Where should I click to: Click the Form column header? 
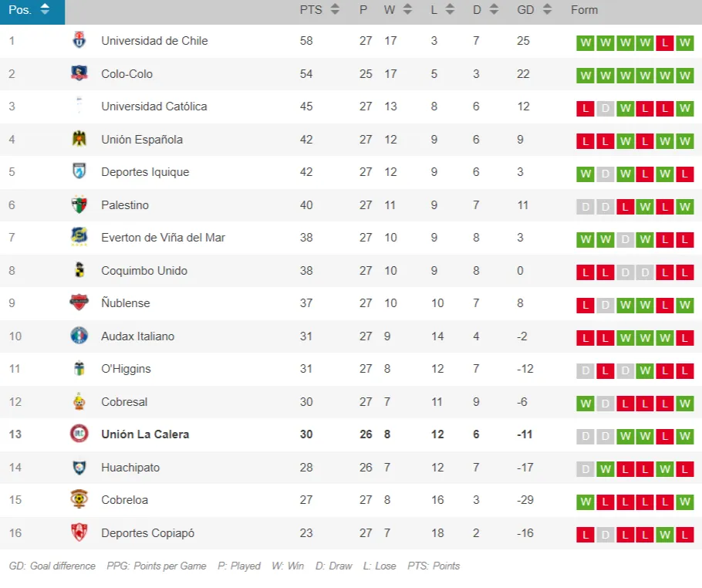pos(584,10)
